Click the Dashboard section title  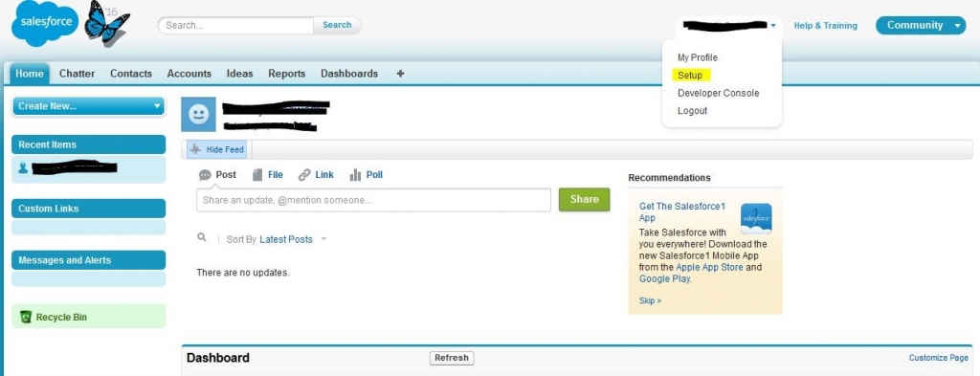[218, 358]
